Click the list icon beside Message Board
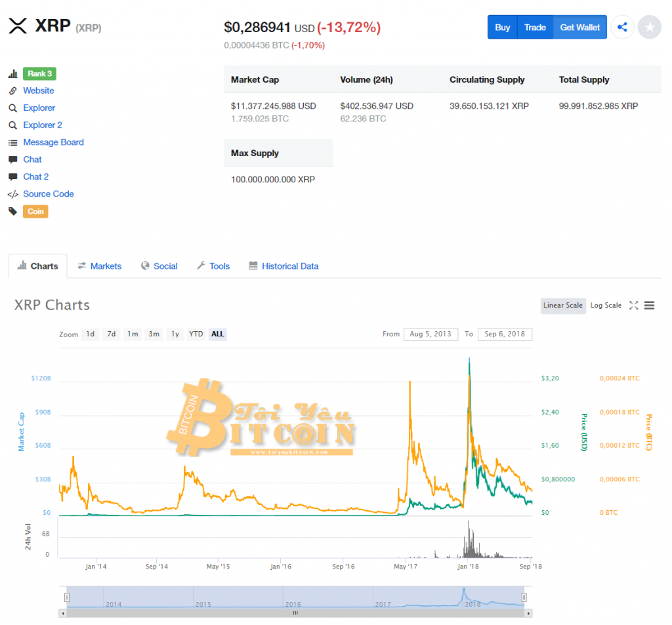This screenshot has height=625, width=672. click(x=13, y=143)
